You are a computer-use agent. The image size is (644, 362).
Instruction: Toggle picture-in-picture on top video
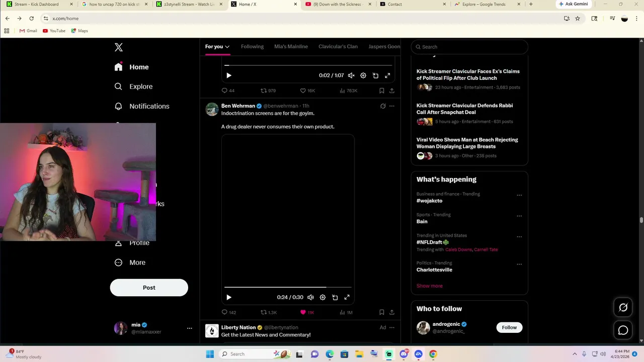(x=375, y=75)
